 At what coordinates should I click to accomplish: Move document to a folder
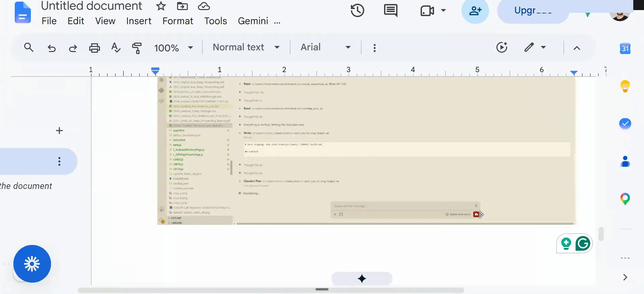[x=182, y=6]
